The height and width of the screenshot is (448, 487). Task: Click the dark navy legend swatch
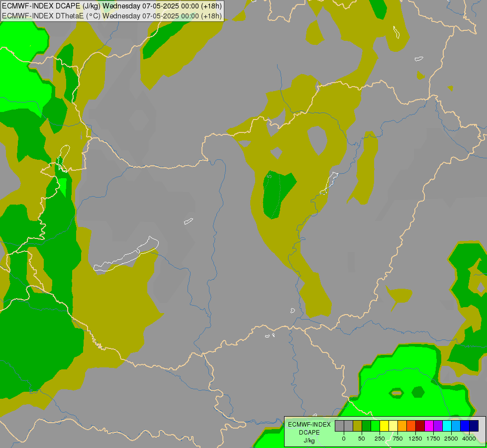click(474, 426)
